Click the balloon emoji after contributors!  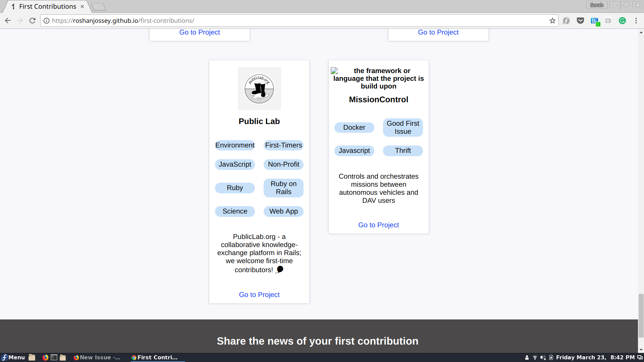pos(279,270)
